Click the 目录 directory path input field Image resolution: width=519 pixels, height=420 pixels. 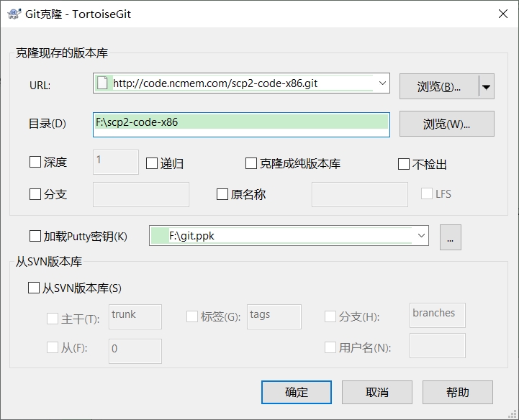click(x=241, y=123)
